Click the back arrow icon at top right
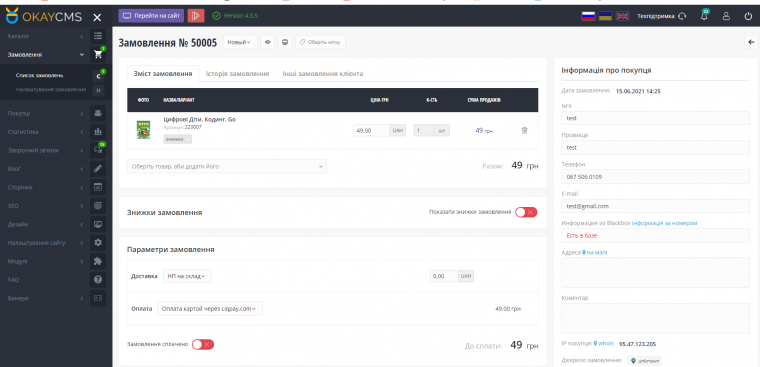 click(x=751, y=43)
